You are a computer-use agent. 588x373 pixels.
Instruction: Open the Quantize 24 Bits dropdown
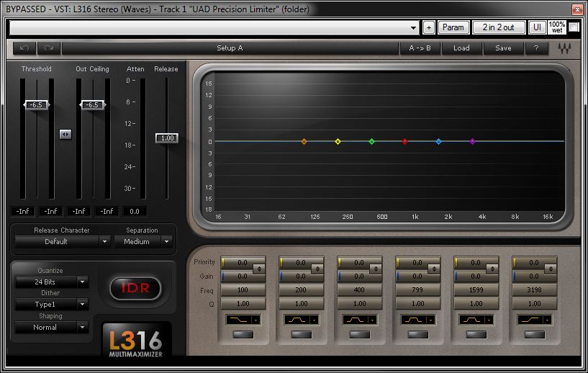52,282
